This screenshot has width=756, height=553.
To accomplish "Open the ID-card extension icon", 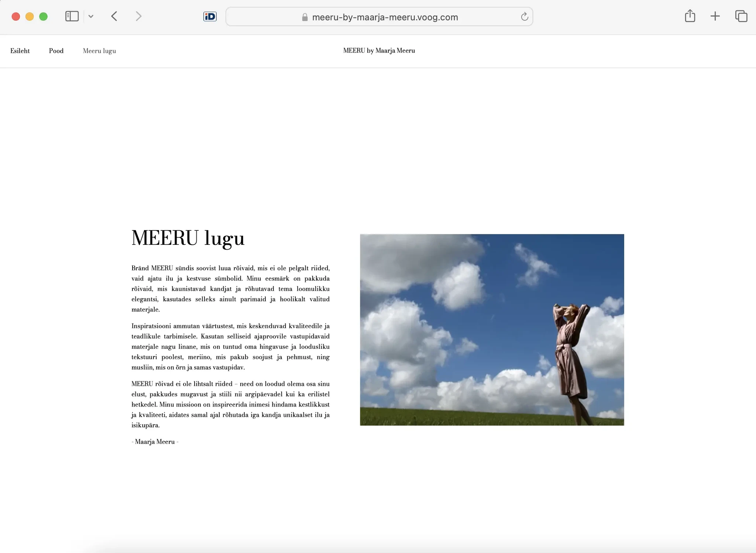I will point(210,17).
